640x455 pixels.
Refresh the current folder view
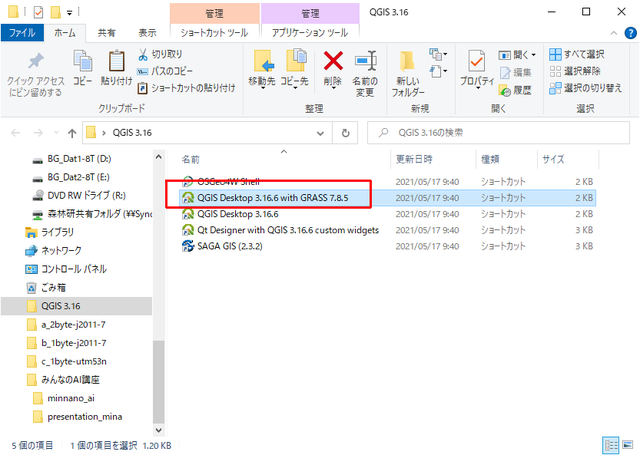345,133
